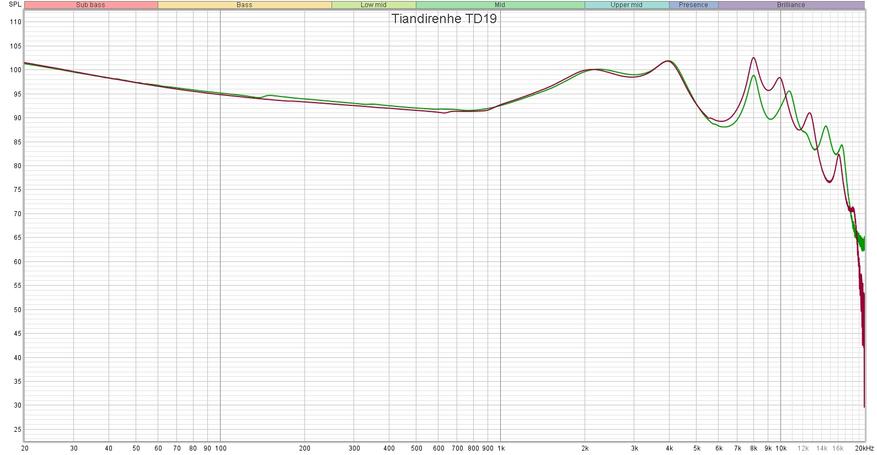The image size is (877, 455).
Task: Select the Low mid band label
Action: click(374, 5)
